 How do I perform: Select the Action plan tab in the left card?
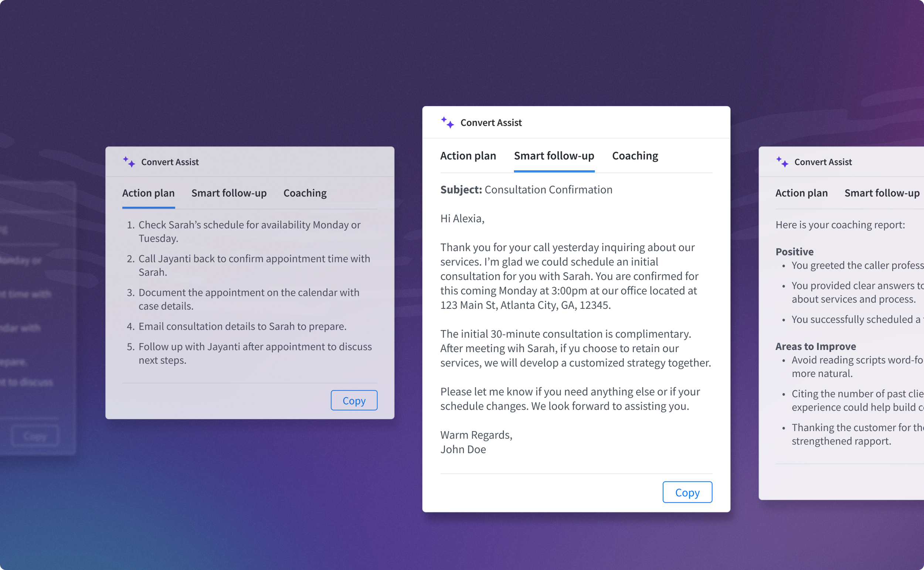[148, 193]
